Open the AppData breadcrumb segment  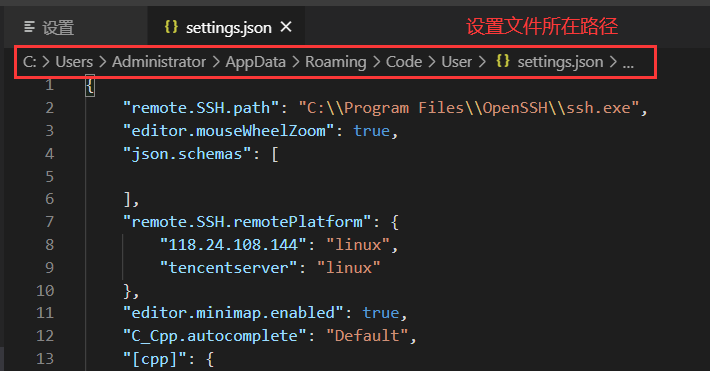255,62
